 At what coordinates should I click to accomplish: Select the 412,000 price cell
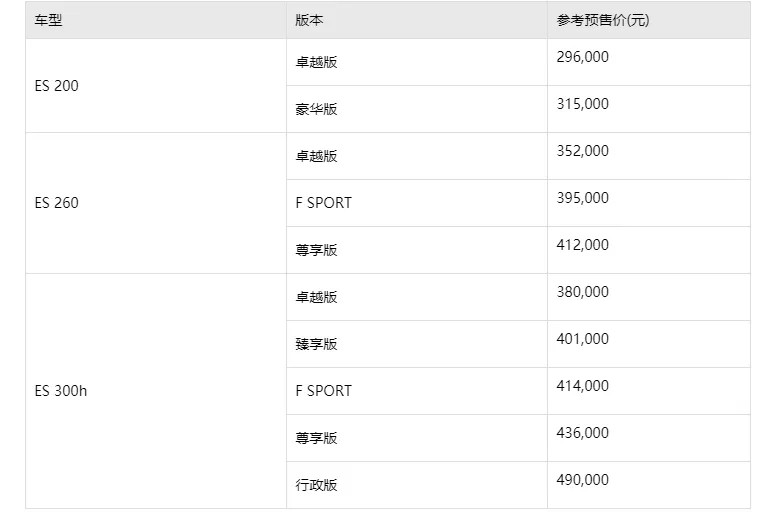583,245
